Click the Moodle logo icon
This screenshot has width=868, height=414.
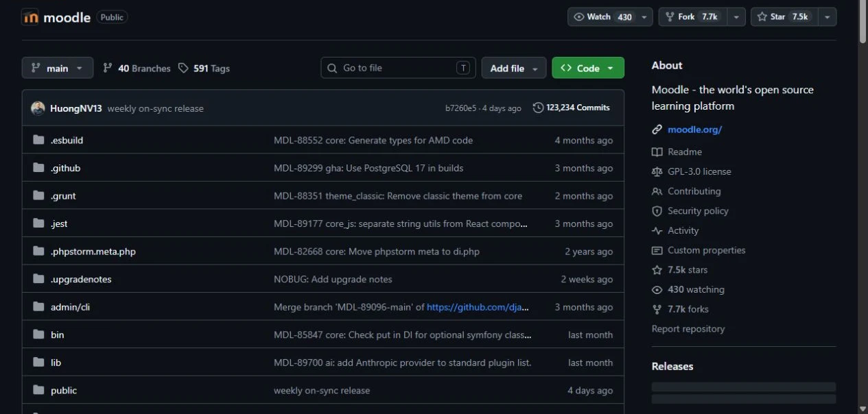click(x=30, y=17)
